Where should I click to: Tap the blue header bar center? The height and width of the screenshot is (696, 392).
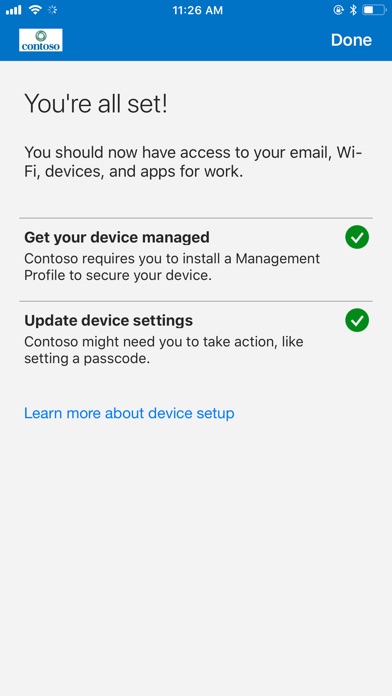pyautogui.click(x=196, y=40)
